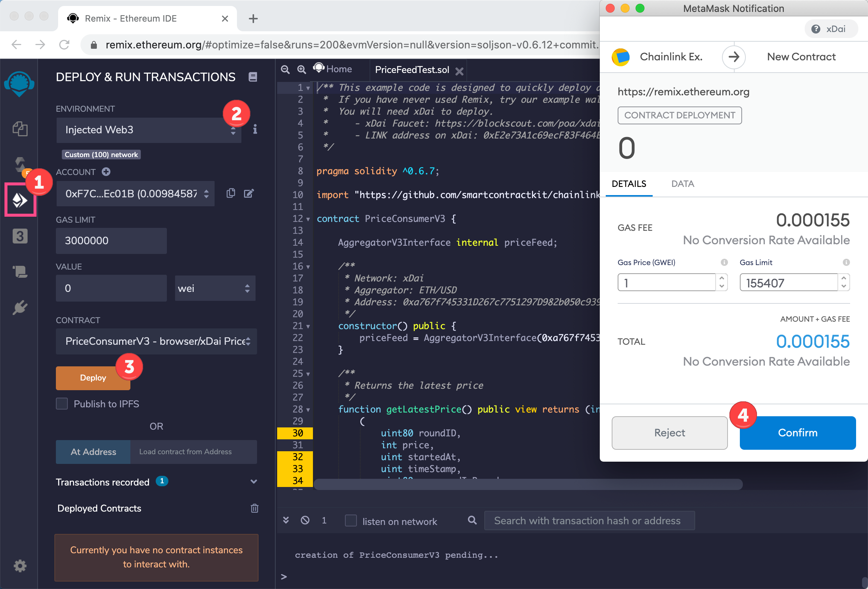Zoom in the code editor
Screen dimensions: 868x589
[301, 69]
